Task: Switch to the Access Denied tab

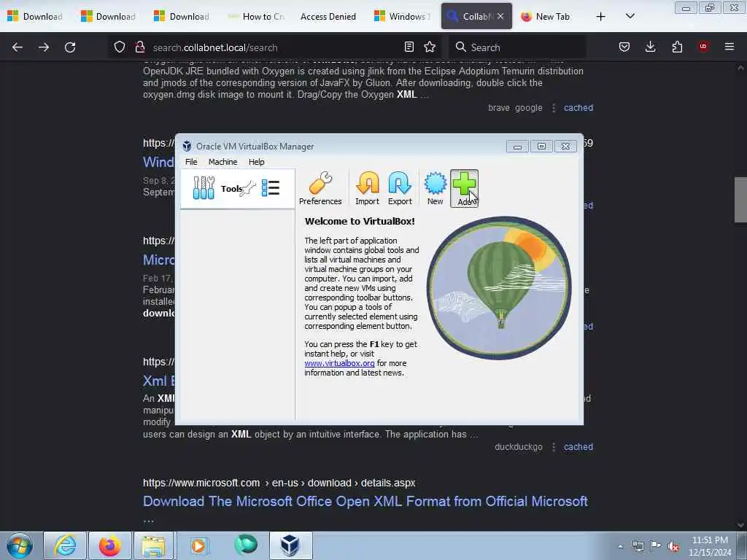Action: [x=328, y=16]
